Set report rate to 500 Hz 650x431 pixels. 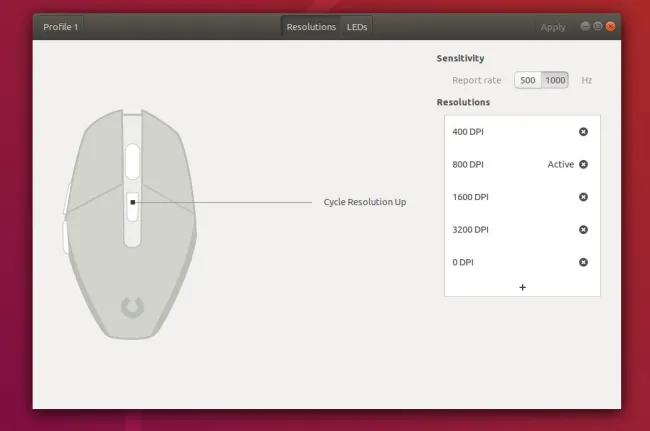click(x=527, y=80)
